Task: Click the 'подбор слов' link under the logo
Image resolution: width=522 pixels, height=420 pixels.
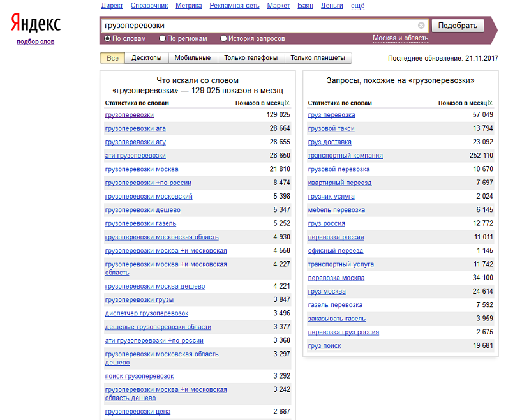Action: (x=36, y=42)
